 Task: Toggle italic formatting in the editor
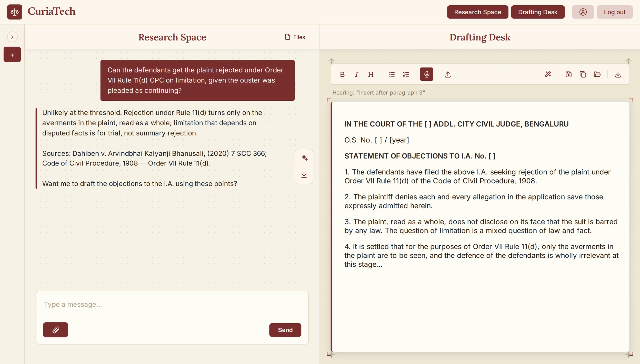pyautogui.click(x=356, y=75)
